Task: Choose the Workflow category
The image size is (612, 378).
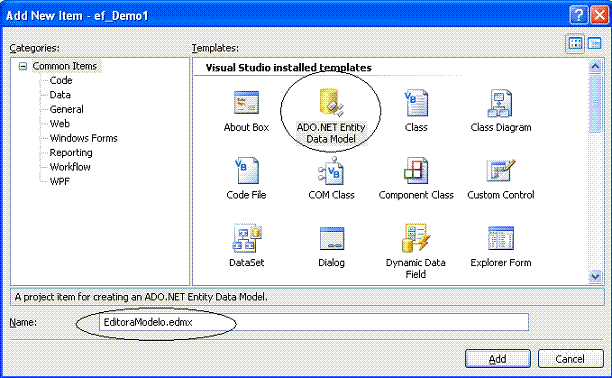Action: [x=70, y=167]
